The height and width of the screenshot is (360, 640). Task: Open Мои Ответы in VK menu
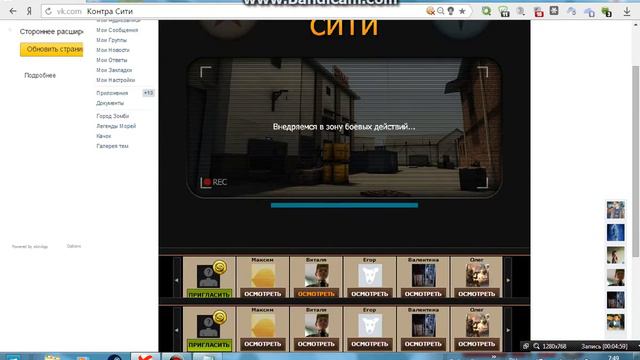click(111, 60)
